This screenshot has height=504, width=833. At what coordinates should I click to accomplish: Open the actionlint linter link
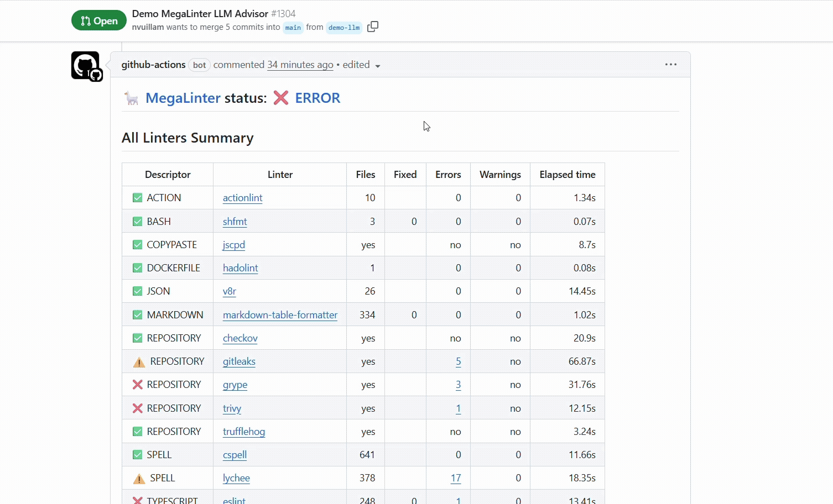tap(242, 198)
